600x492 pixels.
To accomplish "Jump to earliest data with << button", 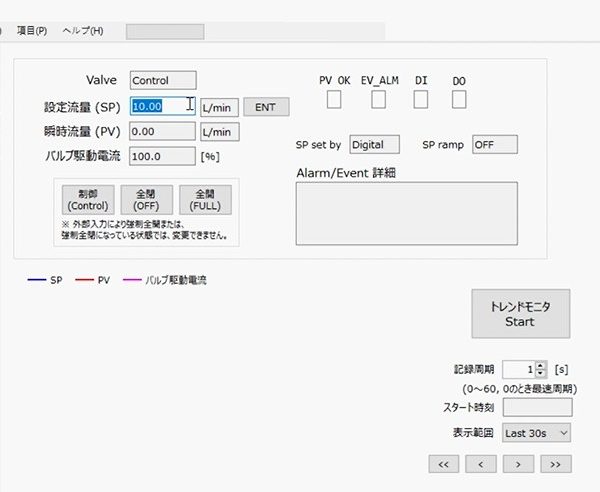I will click(444, 463).
